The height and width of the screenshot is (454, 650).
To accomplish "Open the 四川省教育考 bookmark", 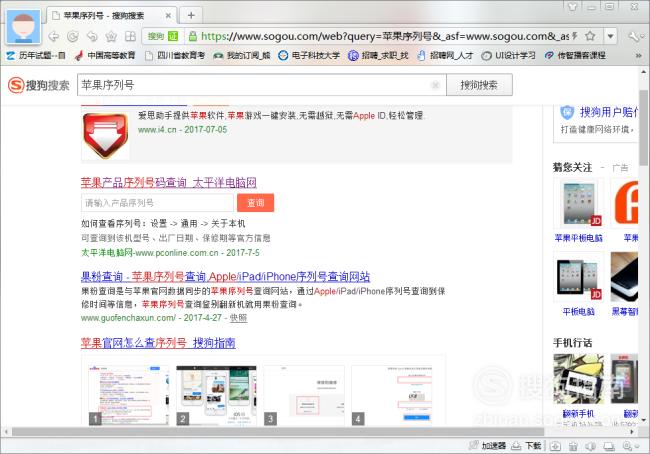I will click(175, 55).
